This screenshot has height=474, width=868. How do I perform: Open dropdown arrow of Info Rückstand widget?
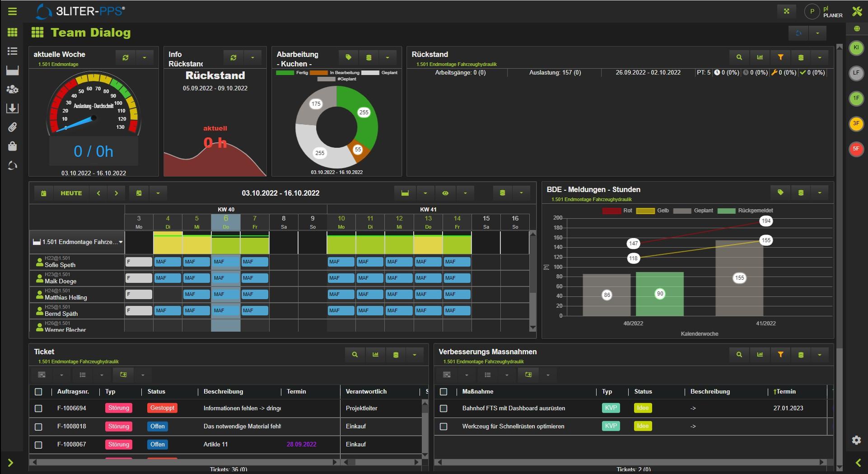pos(252,58)
